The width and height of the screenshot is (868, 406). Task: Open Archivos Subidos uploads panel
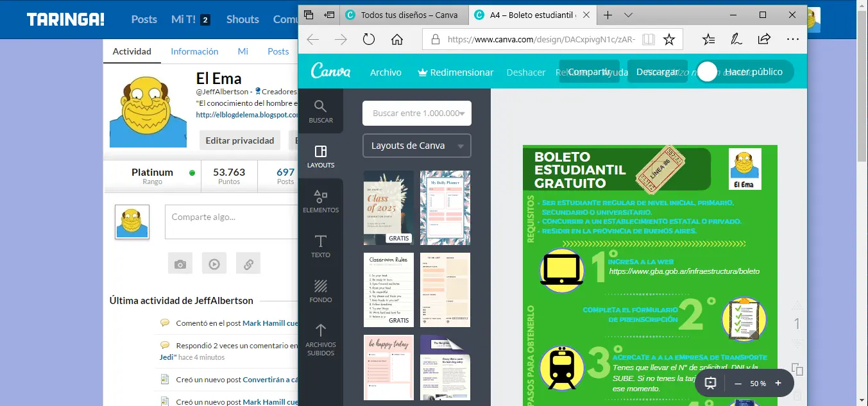(321, 339)
